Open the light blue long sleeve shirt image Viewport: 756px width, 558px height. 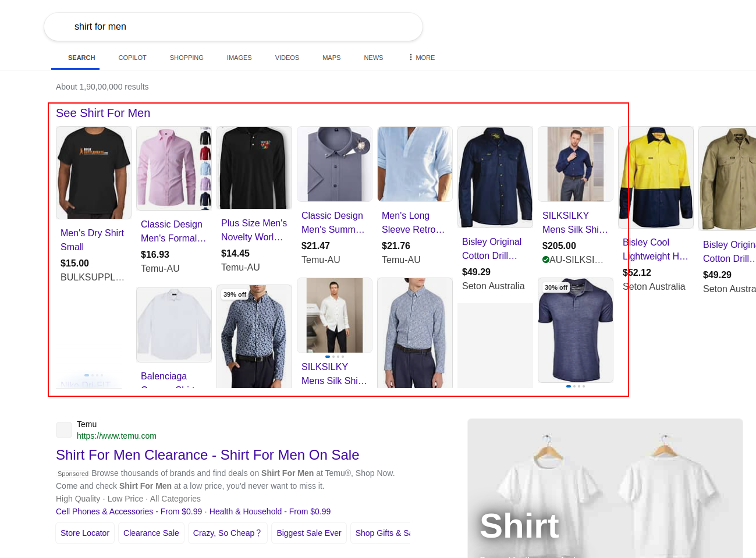[x=415, y=164]
